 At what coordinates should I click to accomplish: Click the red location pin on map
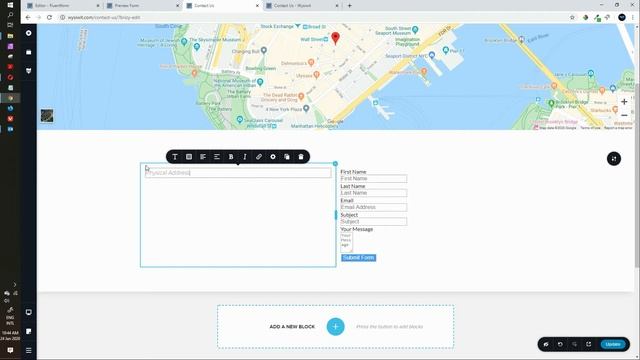tap(335, 38)
